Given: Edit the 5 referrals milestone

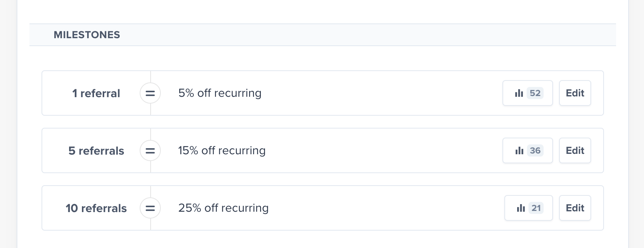Looking at the screenshot, I should 575,150.
